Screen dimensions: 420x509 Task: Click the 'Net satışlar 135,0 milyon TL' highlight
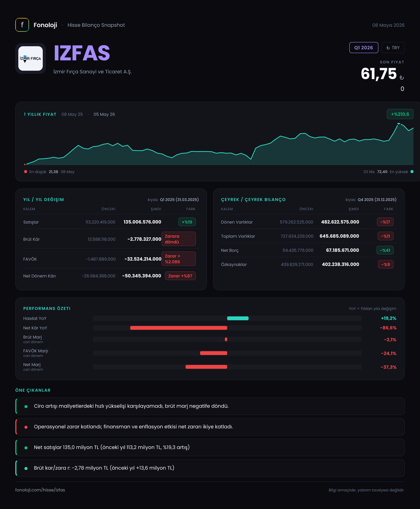click(210, 447)
